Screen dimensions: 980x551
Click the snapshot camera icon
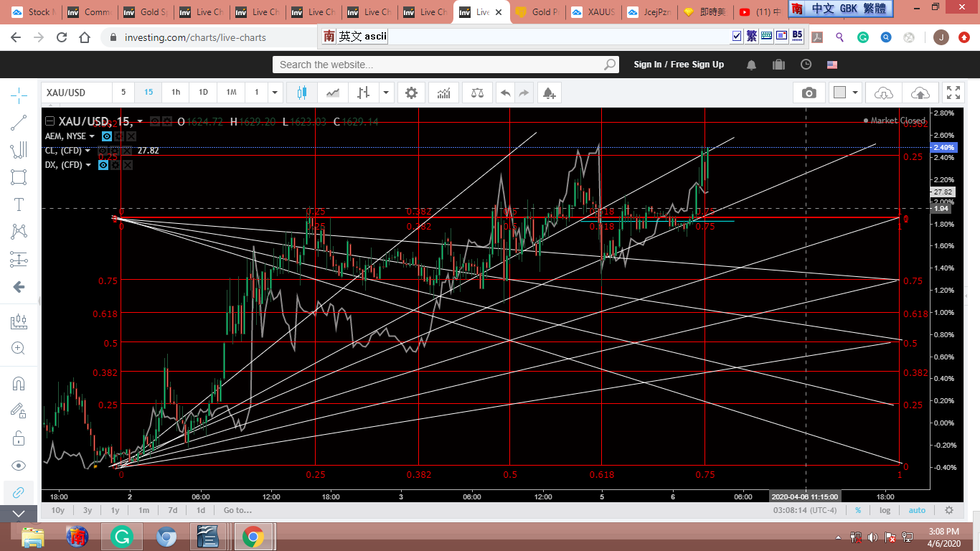809,93
